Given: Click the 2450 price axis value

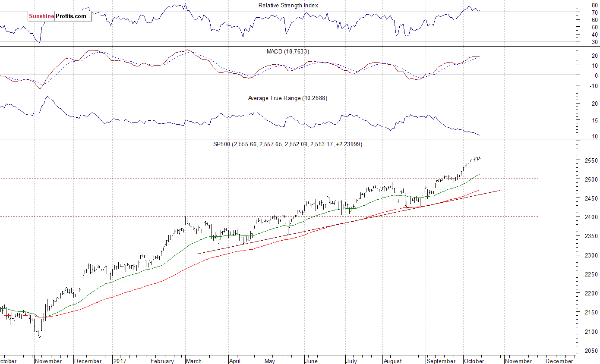Looking at the screenshot, I should (x=591, y=198).
